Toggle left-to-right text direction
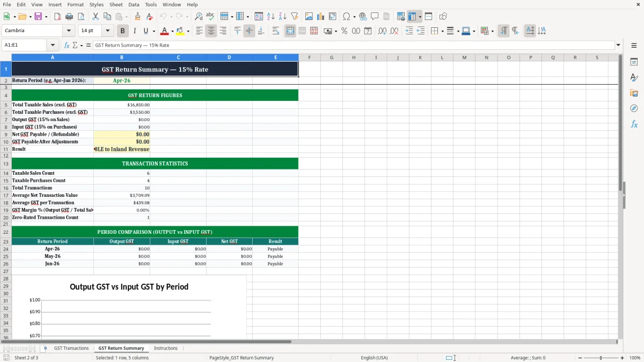 [x=503, y=31]
